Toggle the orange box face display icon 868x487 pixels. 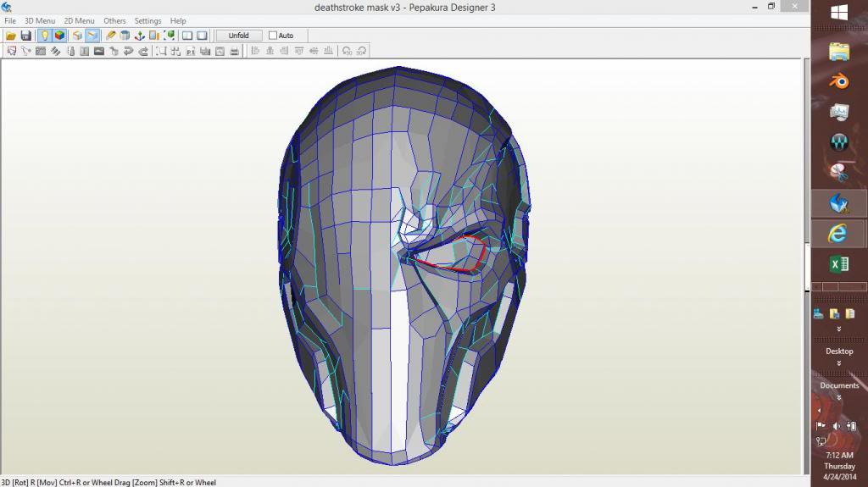point(77,36)
